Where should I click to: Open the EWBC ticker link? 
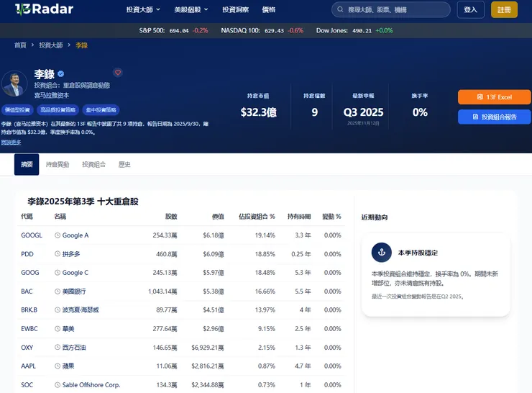click(x=29, y=328)
